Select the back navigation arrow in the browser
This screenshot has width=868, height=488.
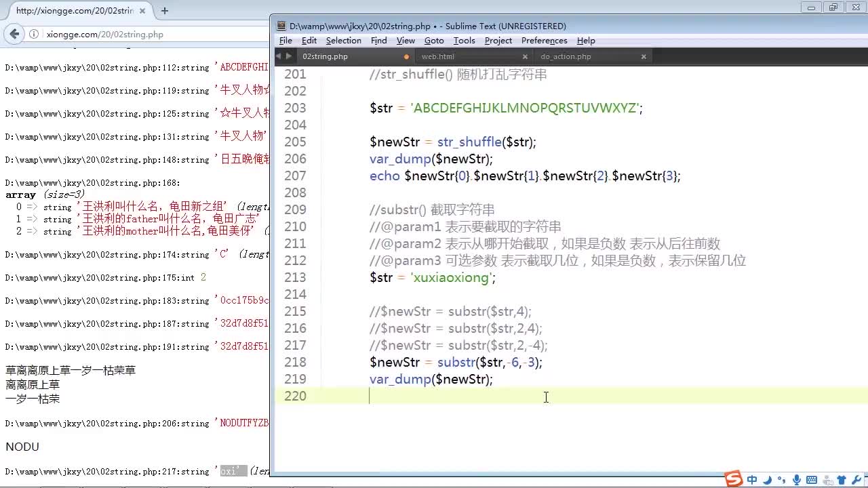point(14,34)
